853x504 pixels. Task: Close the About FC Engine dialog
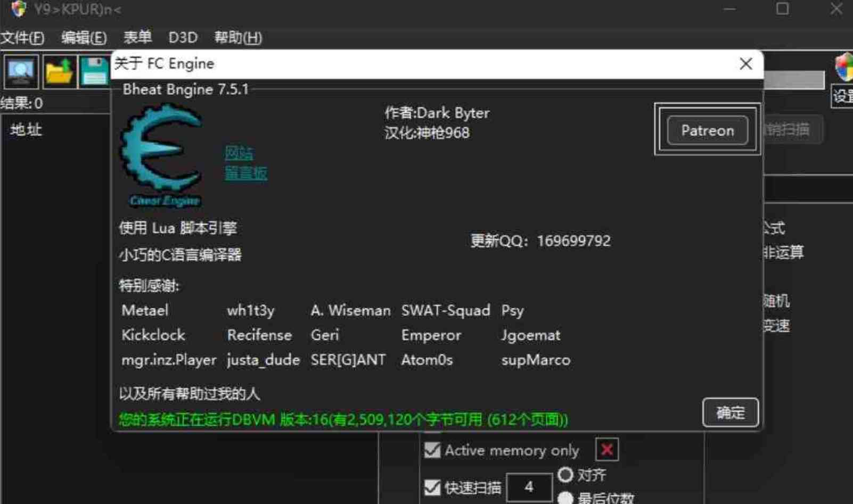(745, 64)
